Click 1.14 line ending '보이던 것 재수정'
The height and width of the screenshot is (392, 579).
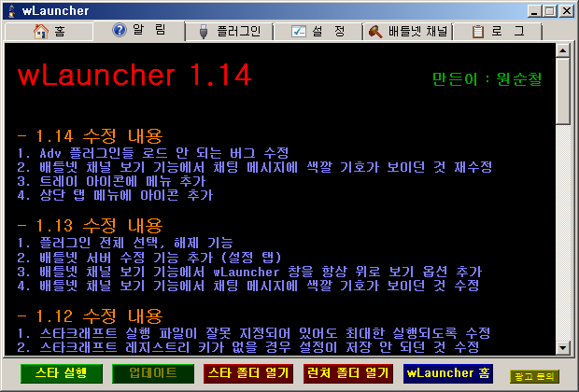pyautogui.click(x=254, y=167)
